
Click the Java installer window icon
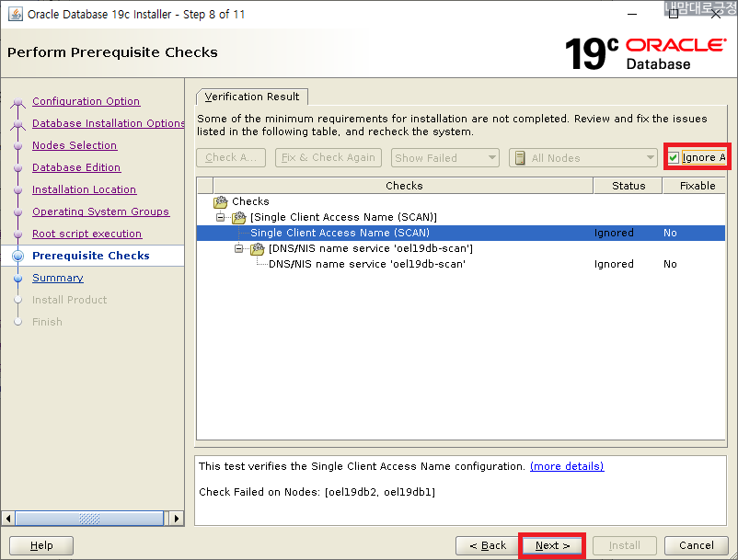click(16, 14)
